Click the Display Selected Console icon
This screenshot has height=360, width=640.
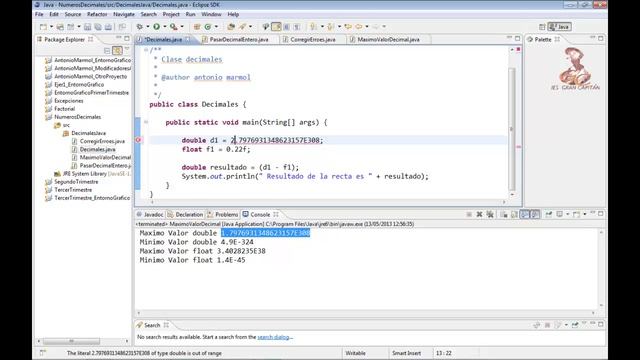tap(560, 214)
